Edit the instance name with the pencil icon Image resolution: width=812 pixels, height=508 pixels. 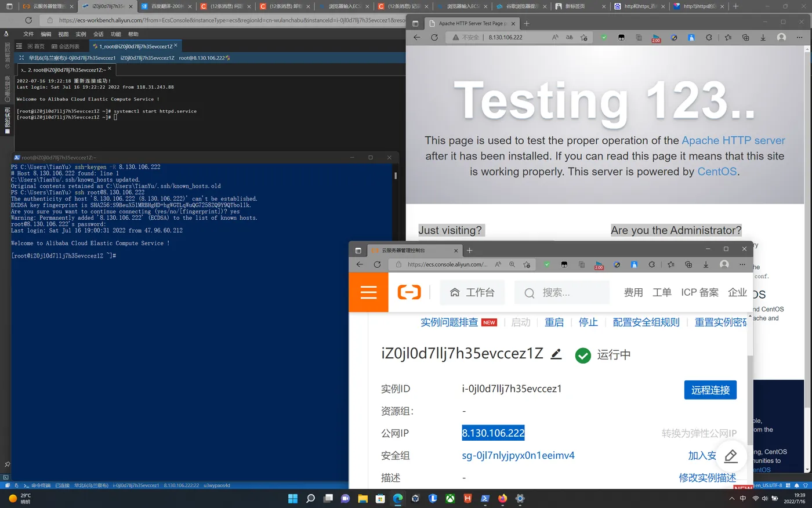556,354
